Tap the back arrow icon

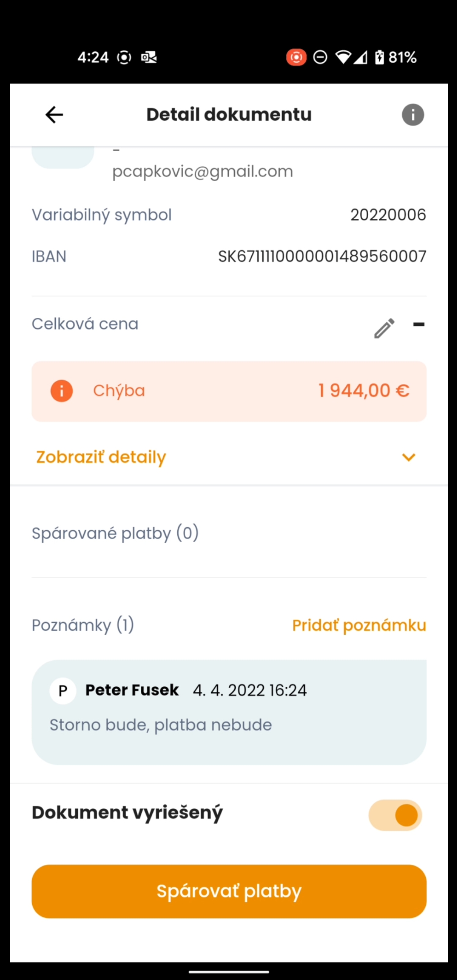[54, 115]
